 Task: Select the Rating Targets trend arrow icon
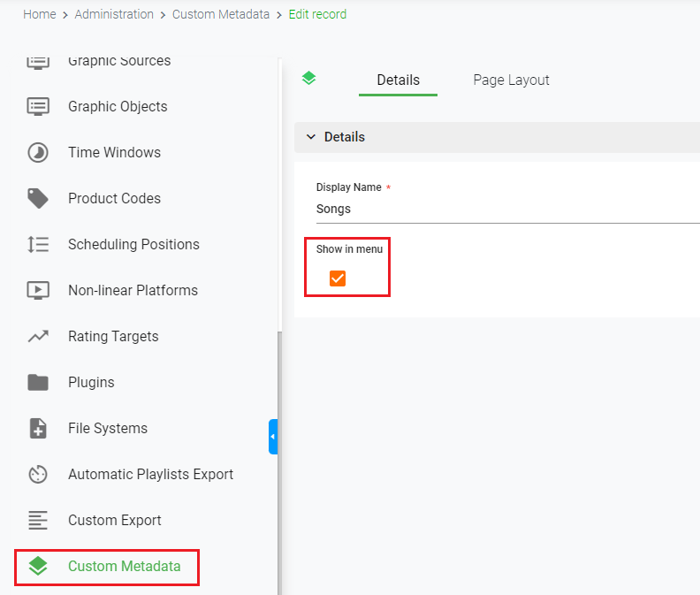click(x=38, y=336)
